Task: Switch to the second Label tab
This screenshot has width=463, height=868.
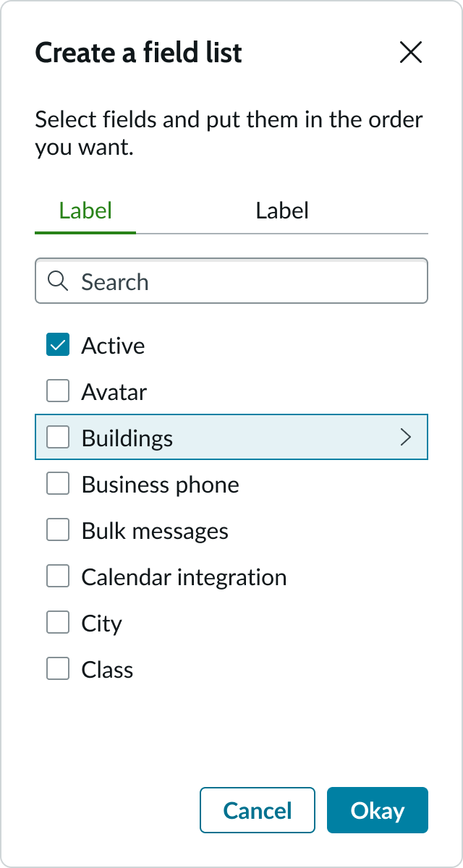Action: pos(282,210)
